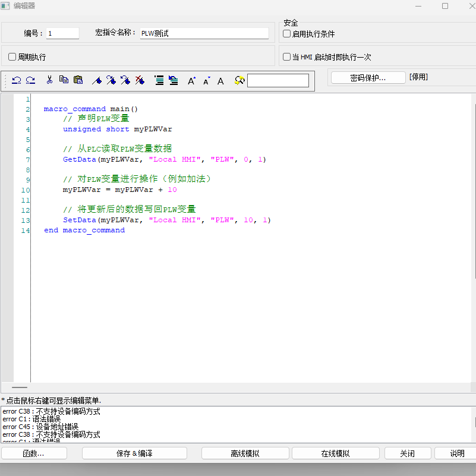The width and height of the screenshot is (476, 476).
Task: Paste from clipboard icon
Action: 78,80
